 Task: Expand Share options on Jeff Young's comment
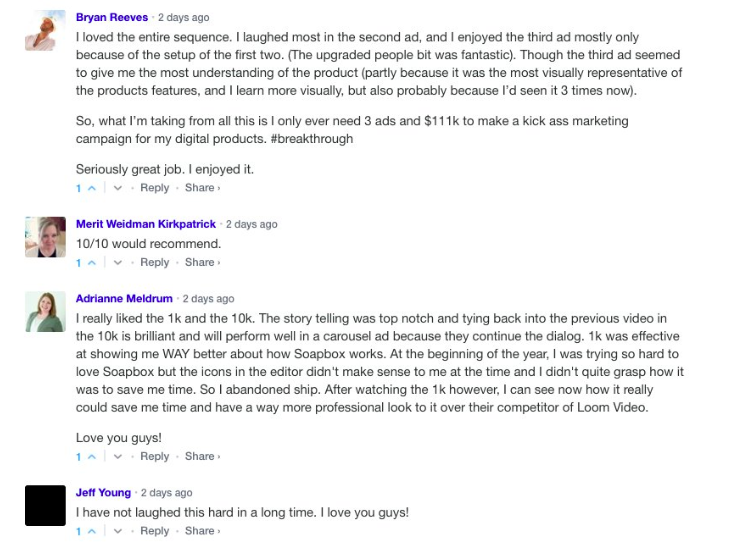(x=203, y=531)
